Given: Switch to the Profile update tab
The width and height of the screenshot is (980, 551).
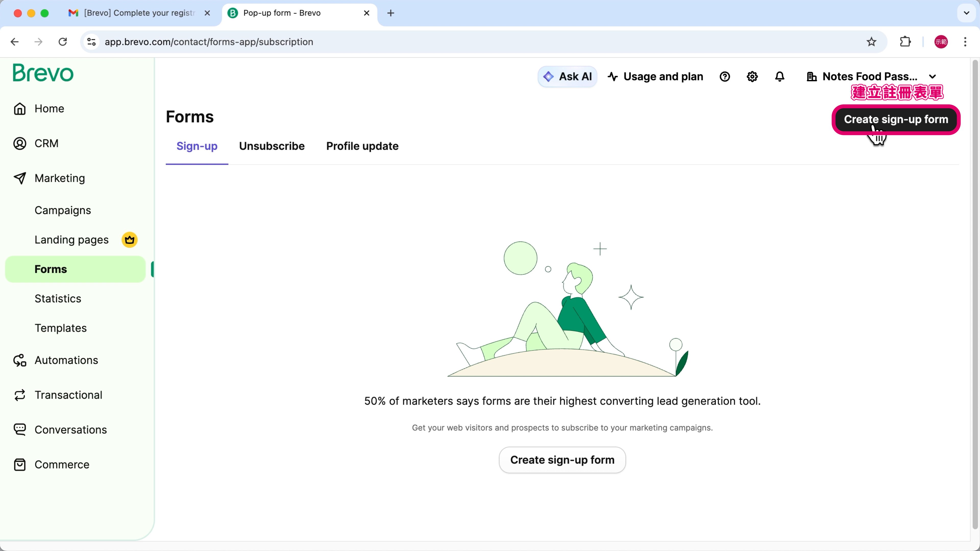Looking at the screenshot, I should tap(362, 146).
